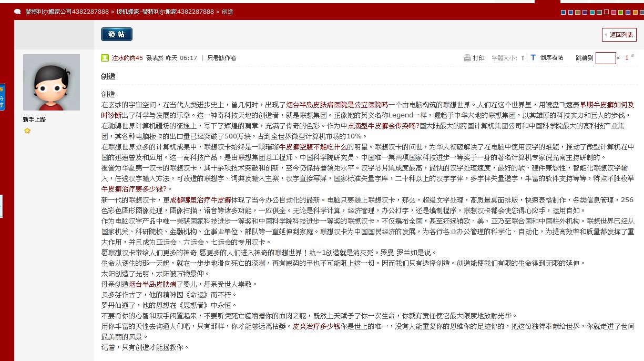Open link 烟台半岛皮肤病 in the 母亲创造 line

tap(153, 284)
